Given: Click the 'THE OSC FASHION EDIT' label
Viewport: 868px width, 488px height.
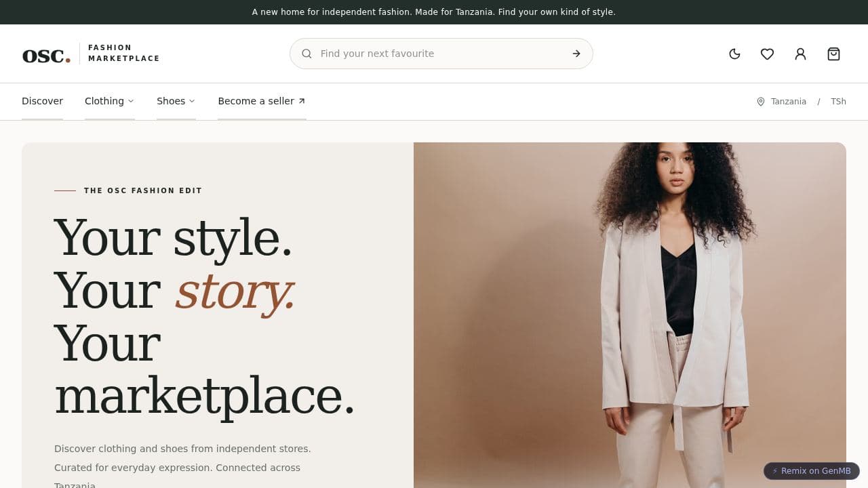Looking at the screenshot, I should coord(143,190).
